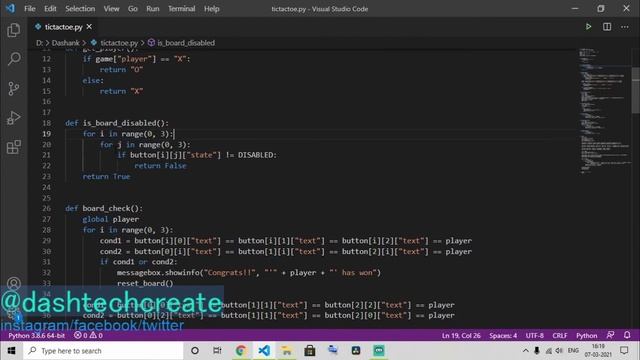Click the 'global player' code line

[111, 219]
